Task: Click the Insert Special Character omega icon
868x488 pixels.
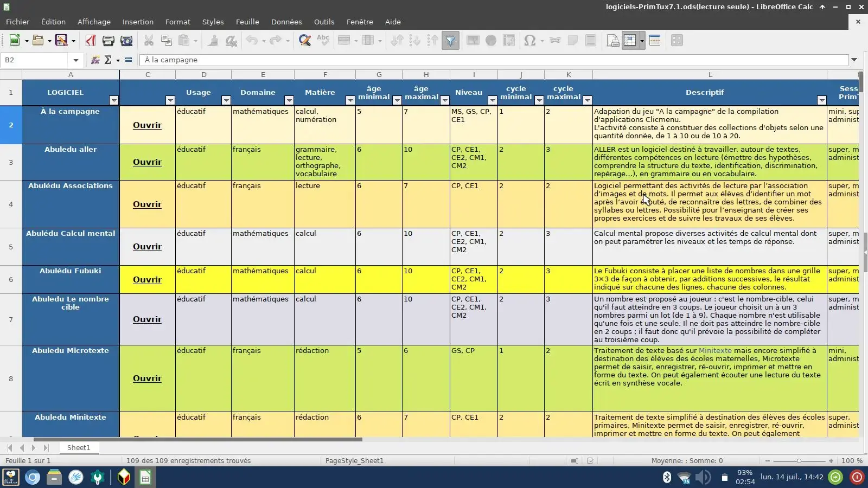Action: click(530, 41)
